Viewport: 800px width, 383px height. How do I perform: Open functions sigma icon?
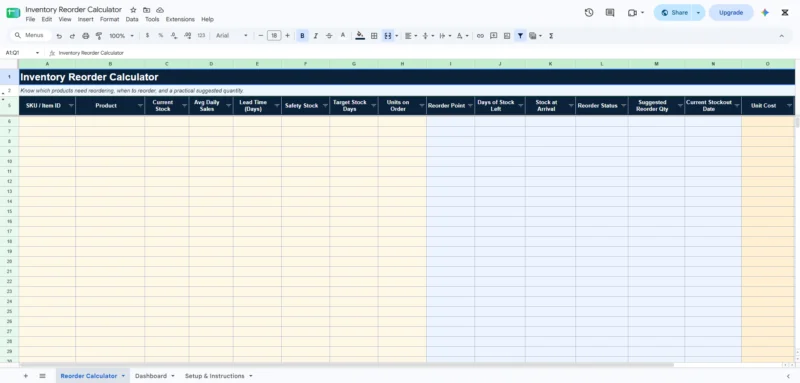coord(551,36)
